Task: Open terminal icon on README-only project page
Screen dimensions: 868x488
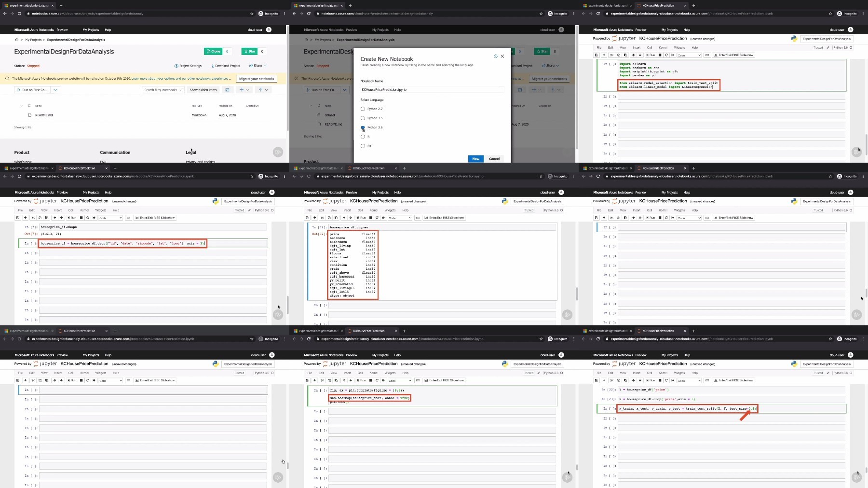Action: point(227,90)
